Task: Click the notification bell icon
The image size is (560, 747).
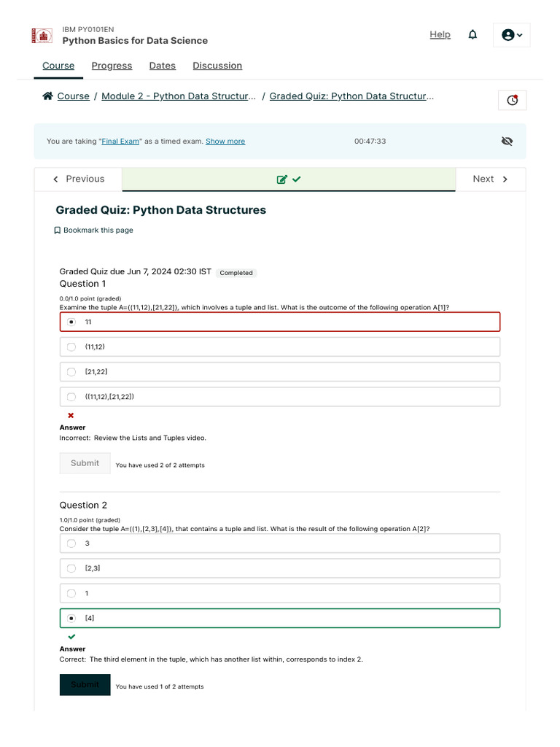Action: [472, 35]
